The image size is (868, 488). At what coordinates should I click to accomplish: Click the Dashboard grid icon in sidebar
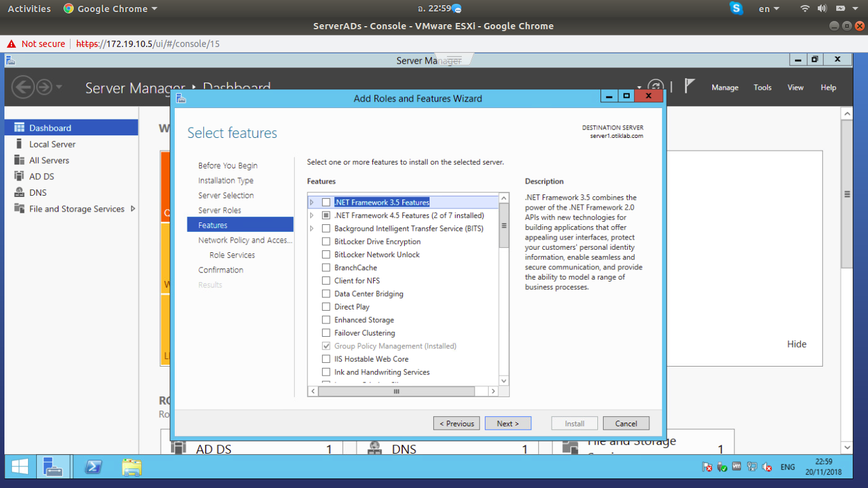pos(19,128)
